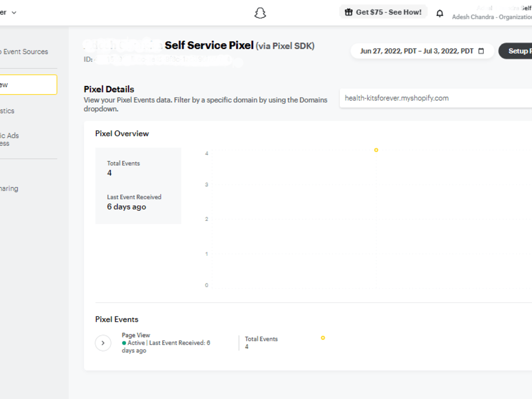Open the Sharing sidebar item
Image resolution: width=532 pixels, height=399 pixels.
tap(9, 188)
